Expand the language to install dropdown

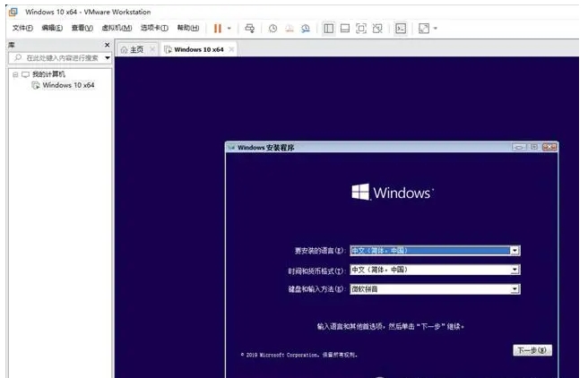click(514, 251)
